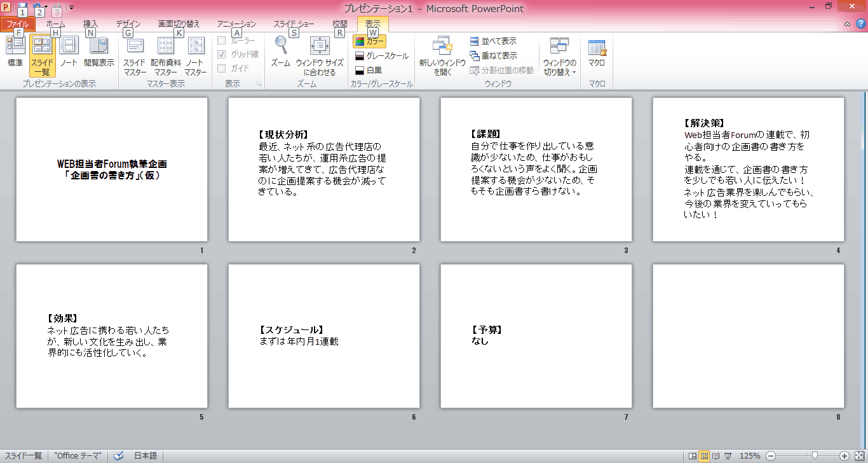Open 新しいウィンドウ (New Window)
Viewport: 868px width, 463px height.
tap(442, 54)
